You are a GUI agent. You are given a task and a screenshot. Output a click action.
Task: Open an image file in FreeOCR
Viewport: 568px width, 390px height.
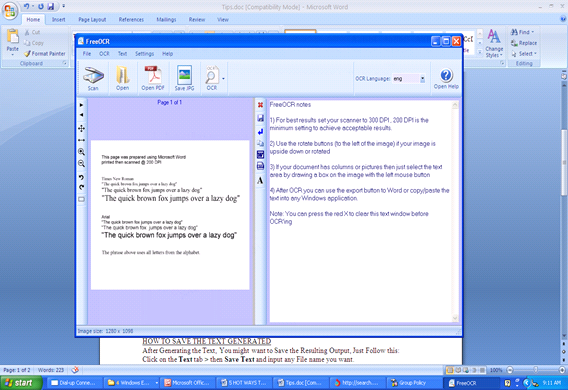click(x=122, y=78)
